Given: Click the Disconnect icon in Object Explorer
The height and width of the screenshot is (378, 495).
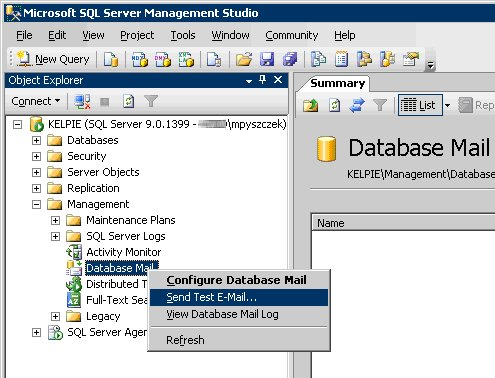Looking at the screenshot, I should (x=82, y=101).
